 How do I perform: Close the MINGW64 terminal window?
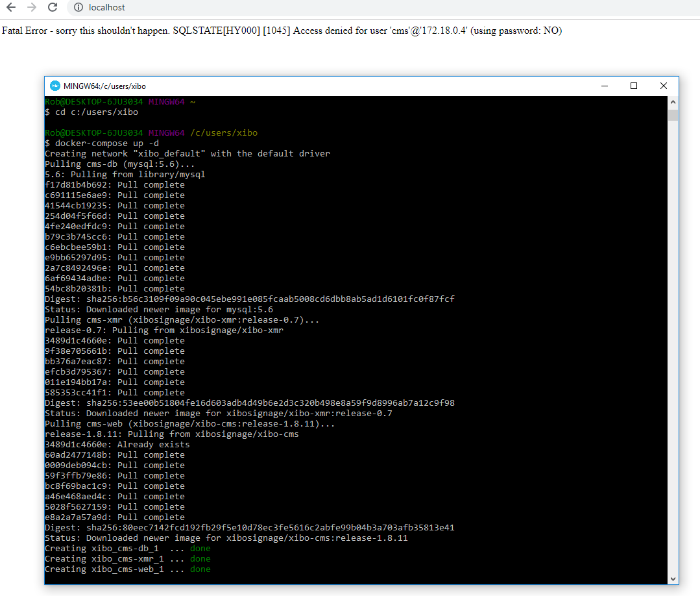(664, 86)
